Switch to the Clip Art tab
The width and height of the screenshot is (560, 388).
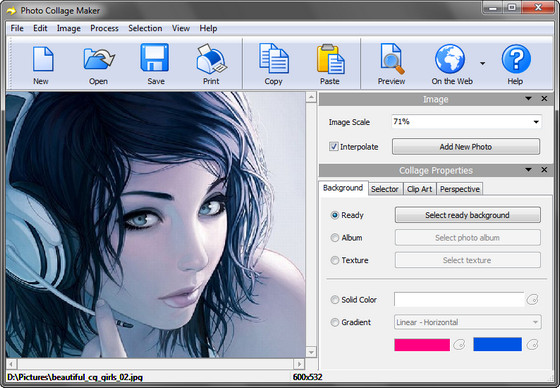(x=419, y=189)
